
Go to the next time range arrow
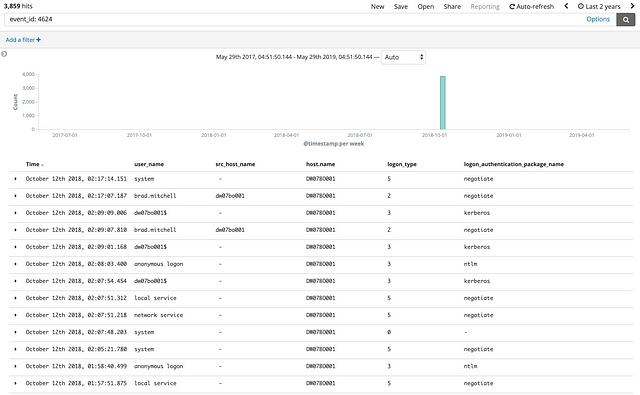pyautogui.click(x=633, y=6)
